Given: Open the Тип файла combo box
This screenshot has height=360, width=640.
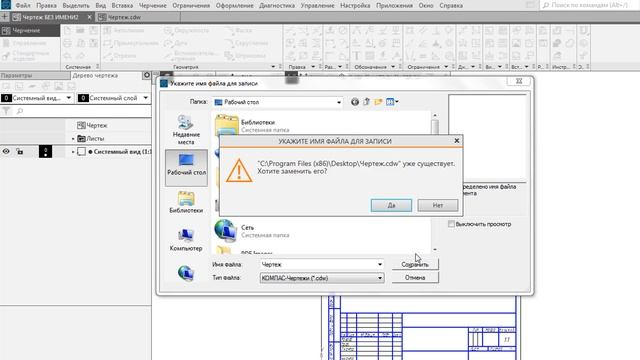Looking at the screenshot, I should coord(322,278).
